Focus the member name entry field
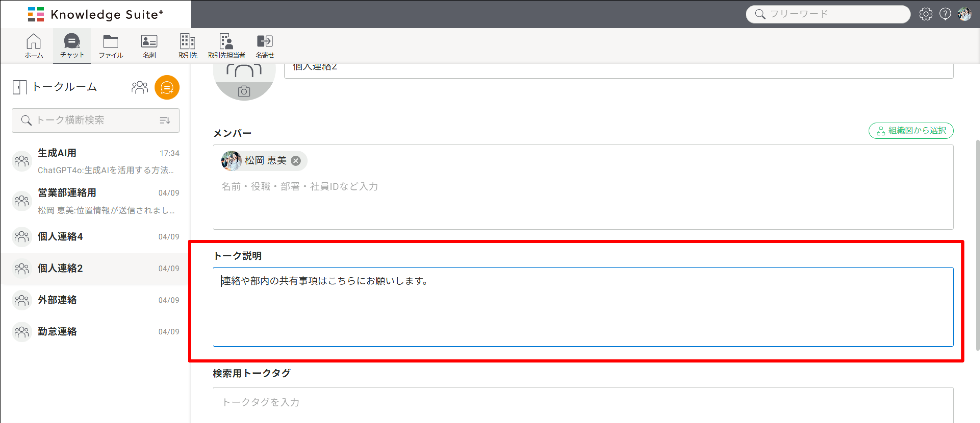Viewport: 980px width, 423px height. coord(583,187)
